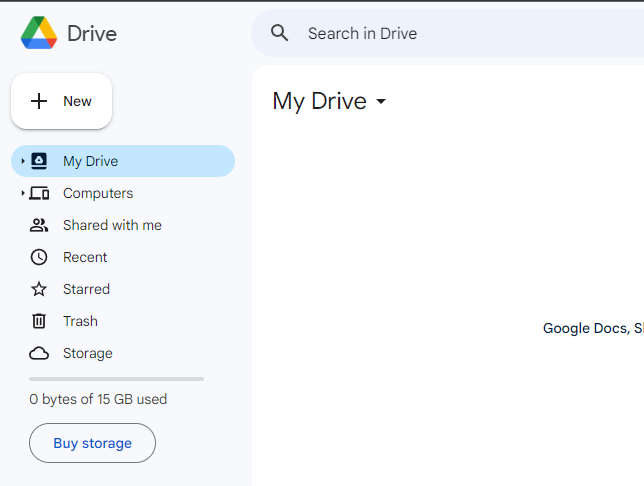Open the Recent clock icon

[x=39, y=257]
